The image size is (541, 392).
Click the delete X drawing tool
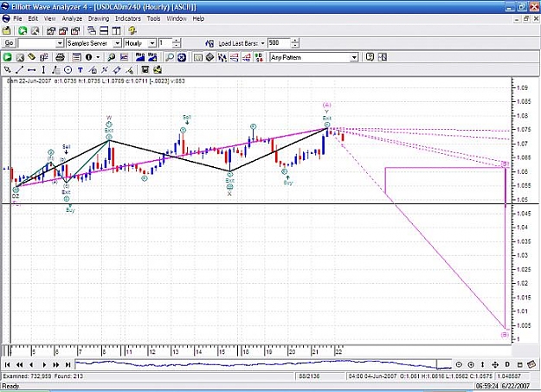pyautogui.click(x=105, y=70)
